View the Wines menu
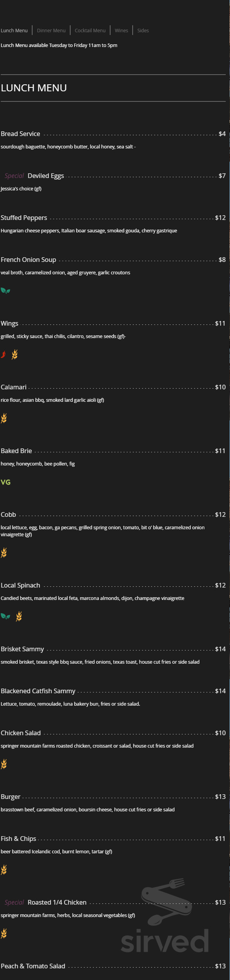 click(x=121, y=30)
